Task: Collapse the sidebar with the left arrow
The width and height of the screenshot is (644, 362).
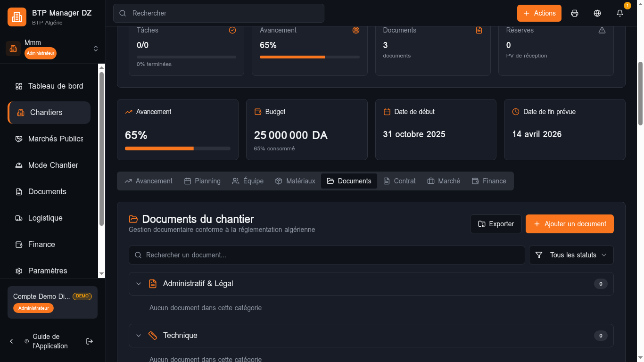Action: [x=12, y=341]
